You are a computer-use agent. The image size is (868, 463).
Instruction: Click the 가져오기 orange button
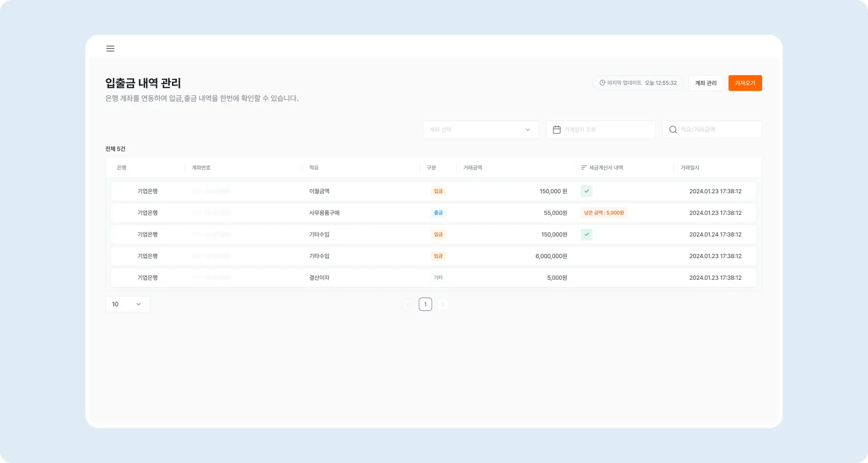[745, 83]
